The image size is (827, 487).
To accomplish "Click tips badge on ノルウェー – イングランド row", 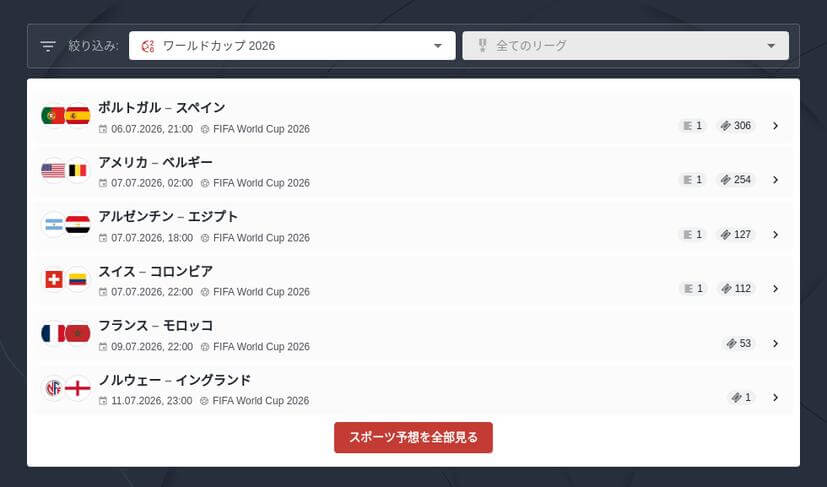I will 741,397.
